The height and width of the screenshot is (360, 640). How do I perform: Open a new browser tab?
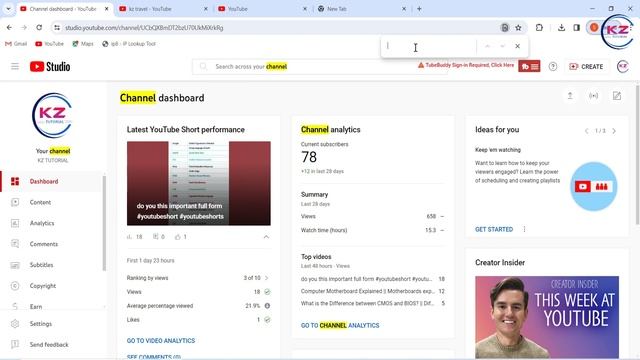point(419,9)
